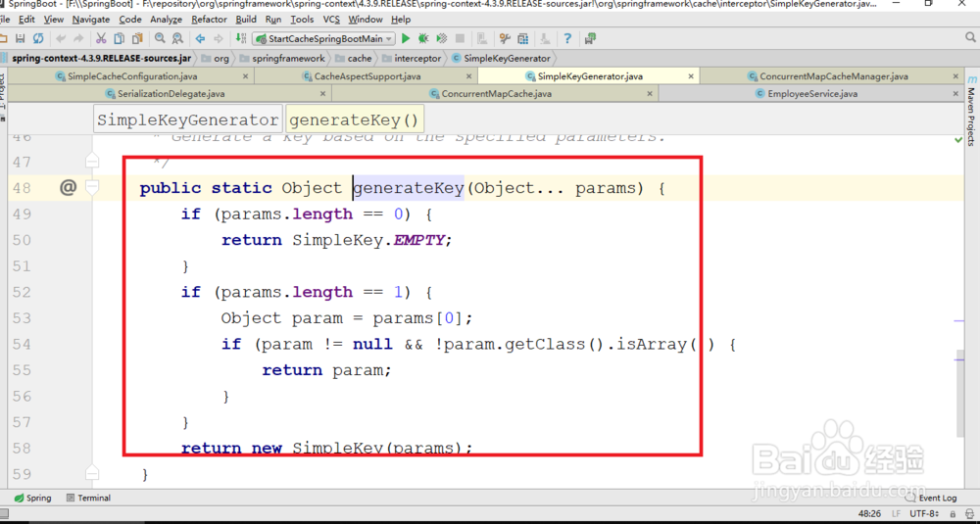
Task: Open Settings with the wrench icon
Action: 505,39
